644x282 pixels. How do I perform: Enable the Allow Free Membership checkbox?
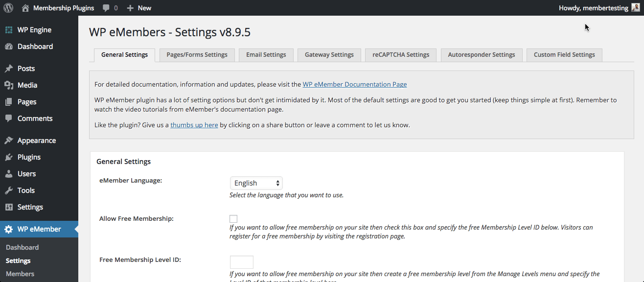(x=233, y=219)
